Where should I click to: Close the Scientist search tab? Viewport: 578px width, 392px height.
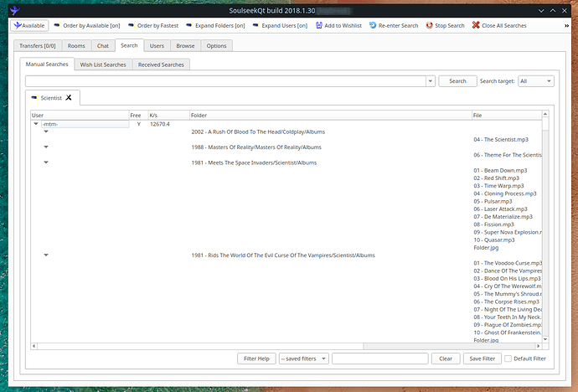coord(69,98)
